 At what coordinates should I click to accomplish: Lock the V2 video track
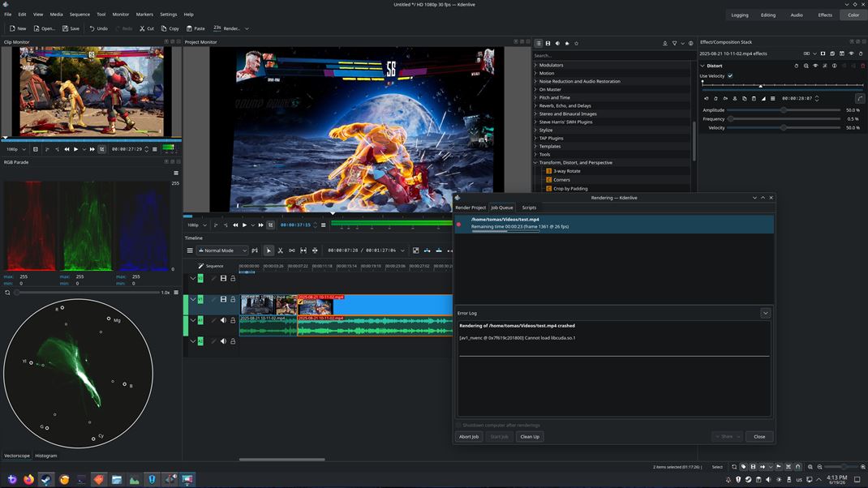[233, 278]
